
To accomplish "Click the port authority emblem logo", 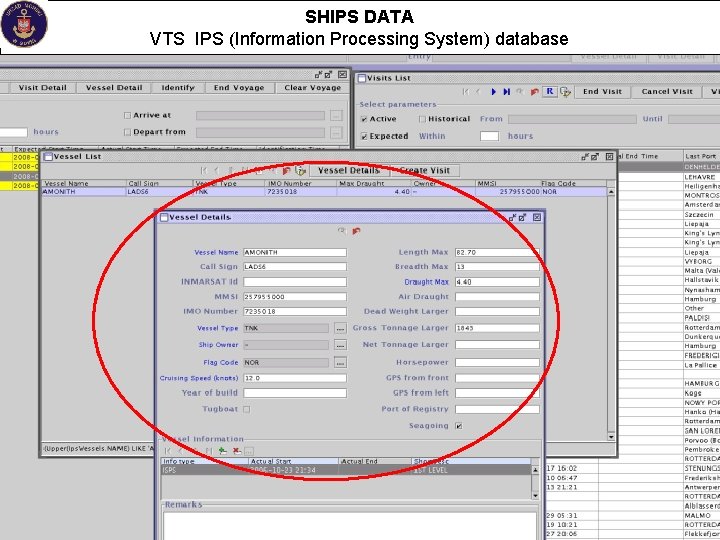I will (24, 24).
